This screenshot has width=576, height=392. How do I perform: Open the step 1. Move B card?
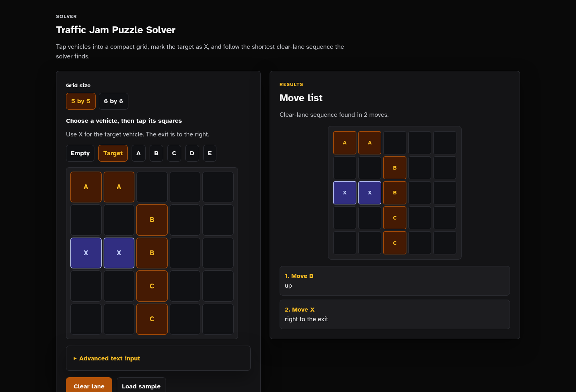pos(395,281)
